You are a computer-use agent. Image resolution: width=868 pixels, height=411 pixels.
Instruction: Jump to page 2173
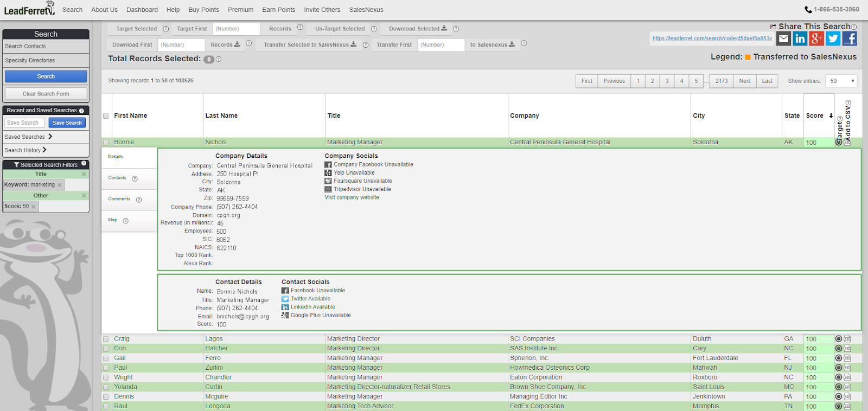[x=722, y=81]
